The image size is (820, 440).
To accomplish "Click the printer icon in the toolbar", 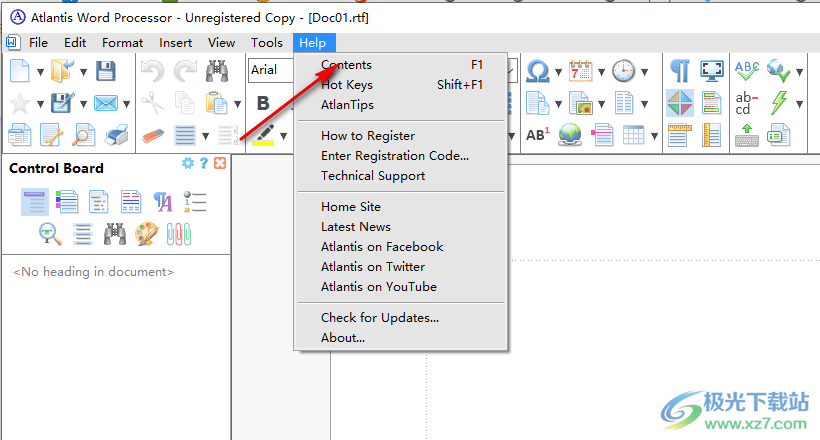I will (116, 134).
